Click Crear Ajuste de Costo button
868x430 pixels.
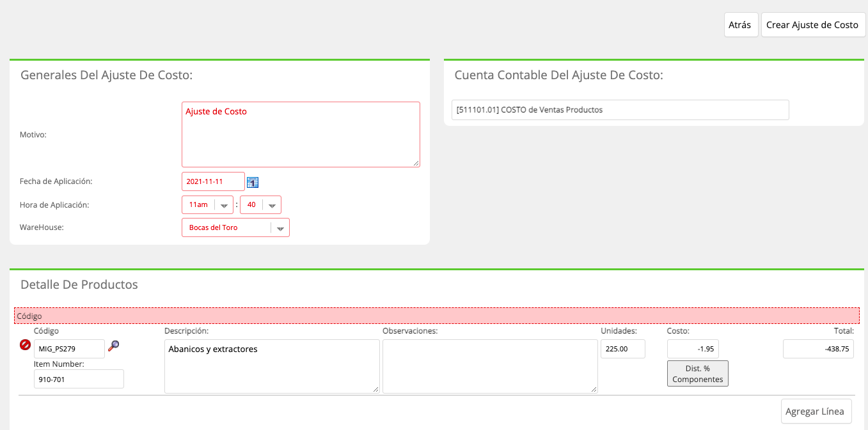[813, 25]
